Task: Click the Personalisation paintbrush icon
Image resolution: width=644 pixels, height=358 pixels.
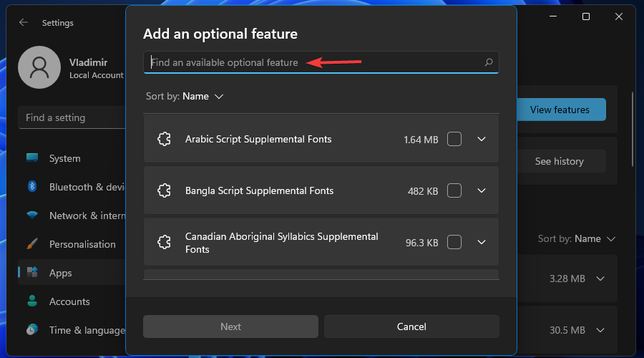Action: [32, 244]
